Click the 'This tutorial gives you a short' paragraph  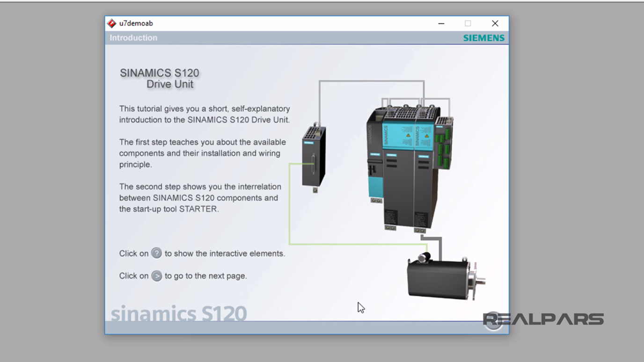click(x=205, y=114)
